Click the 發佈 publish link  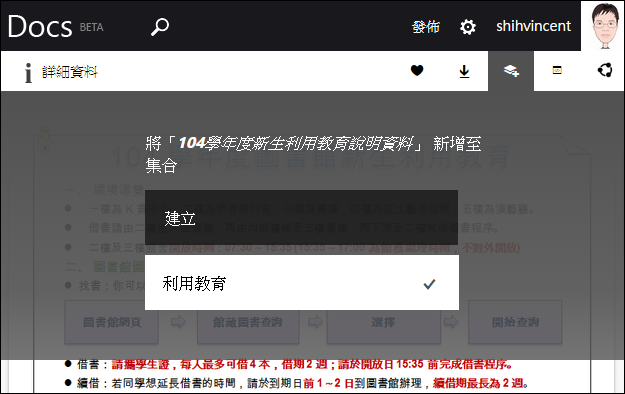(426, 27)
